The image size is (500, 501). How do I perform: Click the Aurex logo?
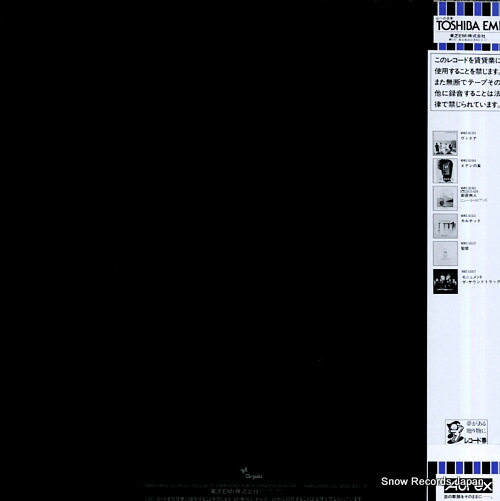click(x=468, y=486)
